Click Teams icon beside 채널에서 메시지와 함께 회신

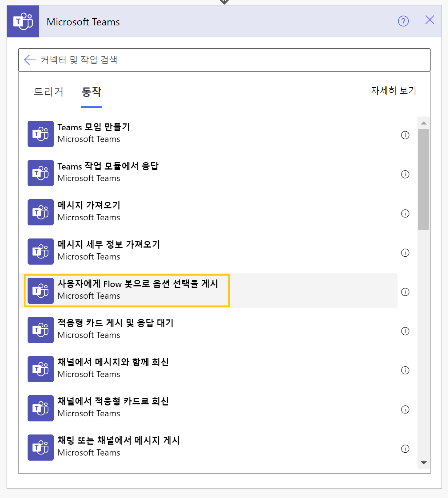pyautogui.click(x=41, y=369)
